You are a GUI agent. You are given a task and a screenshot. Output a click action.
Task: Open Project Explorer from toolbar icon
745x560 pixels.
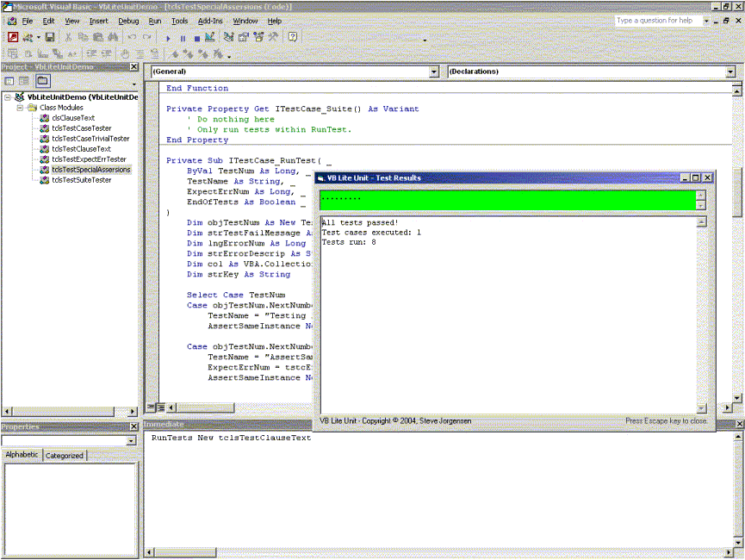228,37
